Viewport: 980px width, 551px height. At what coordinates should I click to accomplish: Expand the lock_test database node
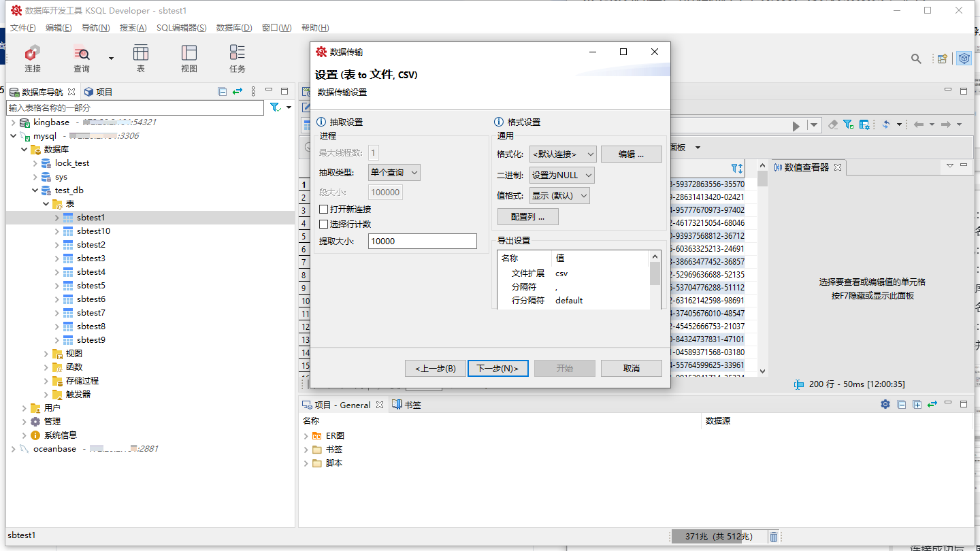click(36, 163)
